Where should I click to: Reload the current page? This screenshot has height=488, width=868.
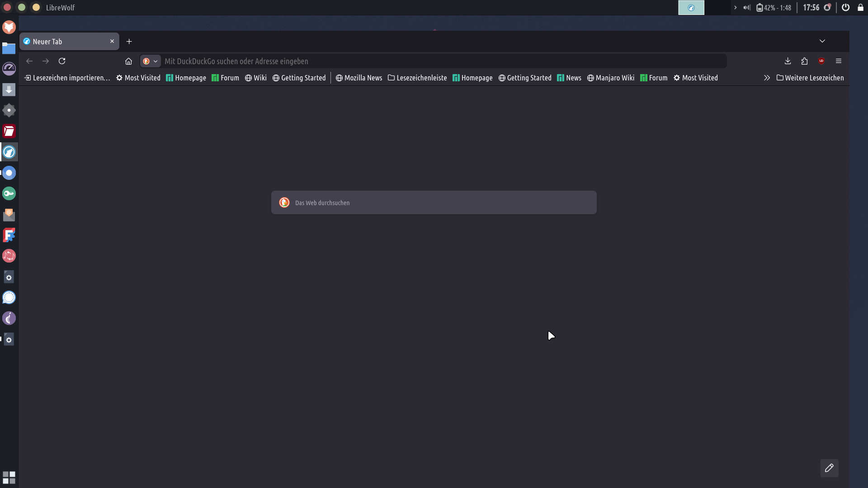point(62,61)
